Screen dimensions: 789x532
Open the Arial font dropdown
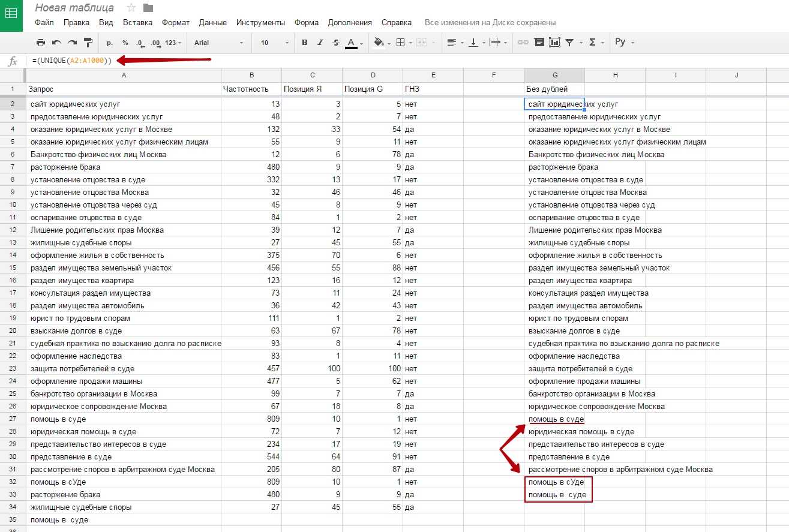pos(218,43)
